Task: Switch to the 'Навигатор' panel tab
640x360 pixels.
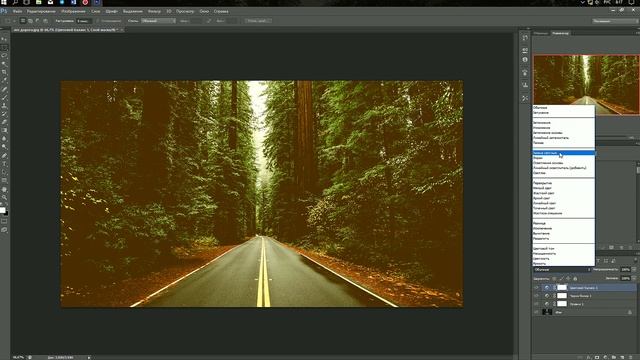Action: coord(560,33)
